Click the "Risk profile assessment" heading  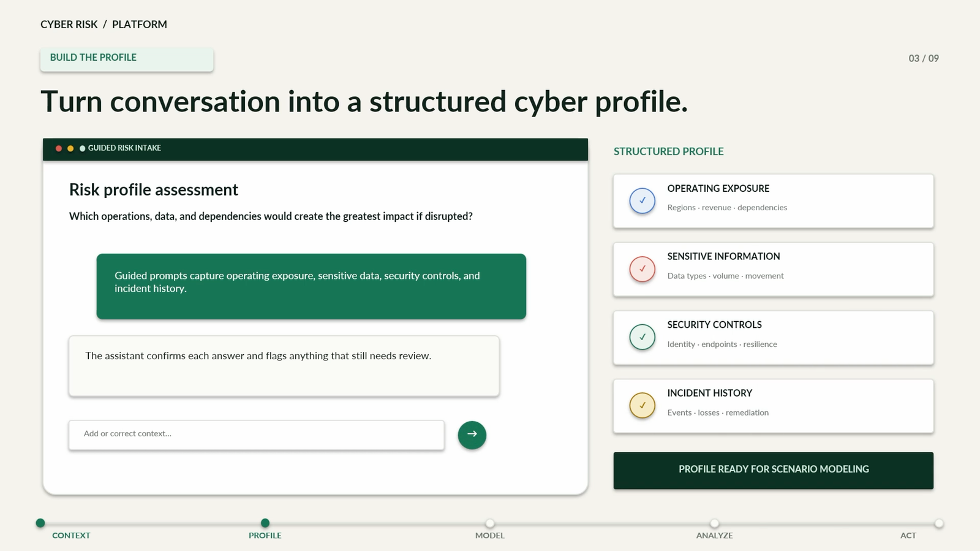(154, 190)
